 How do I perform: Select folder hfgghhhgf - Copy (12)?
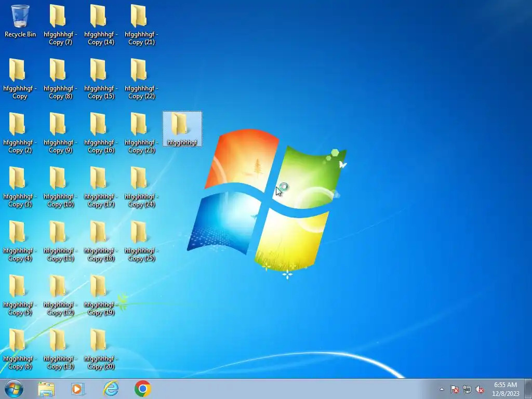60,295
